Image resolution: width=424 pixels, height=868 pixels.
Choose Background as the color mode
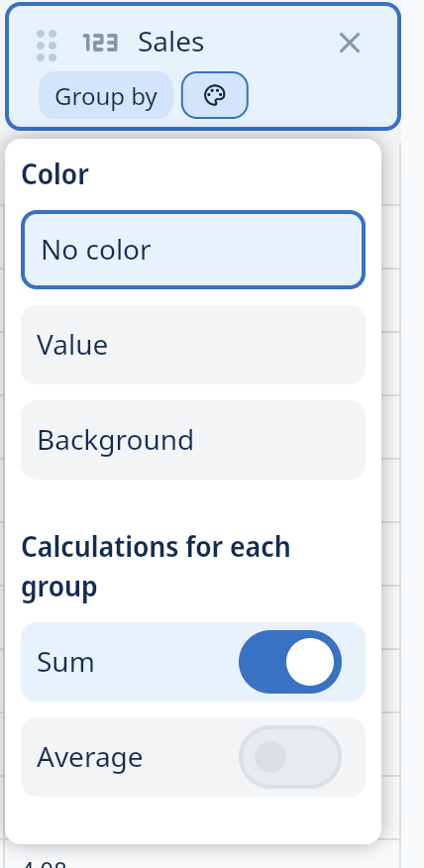click(x=193, y=440)
